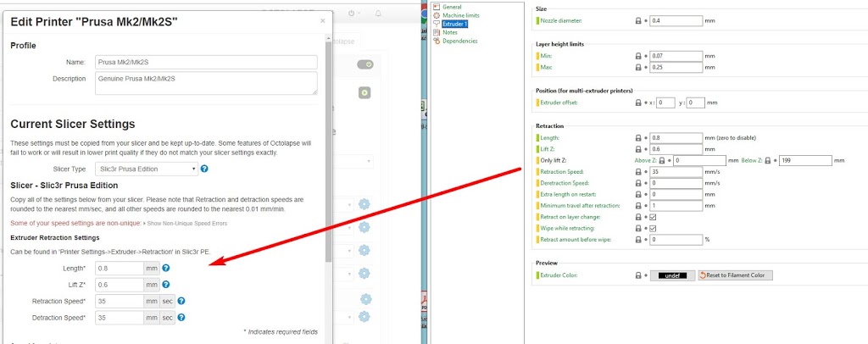Viewport: 868px width, 344px height.
Task: Edit Octolapse Retraction Speed field
Action: (x=120, y=302)
